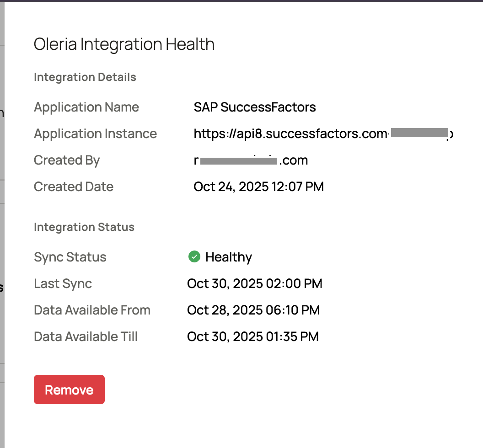Click the Healthy status text
This screenshot has height=448, width=483.
(229, 257)
